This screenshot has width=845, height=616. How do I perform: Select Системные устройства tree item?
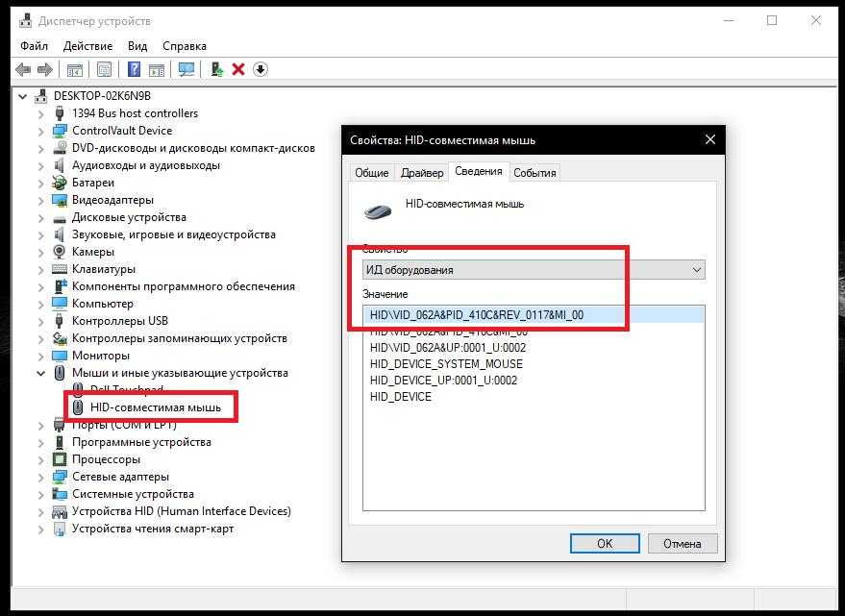pos(133,494)
